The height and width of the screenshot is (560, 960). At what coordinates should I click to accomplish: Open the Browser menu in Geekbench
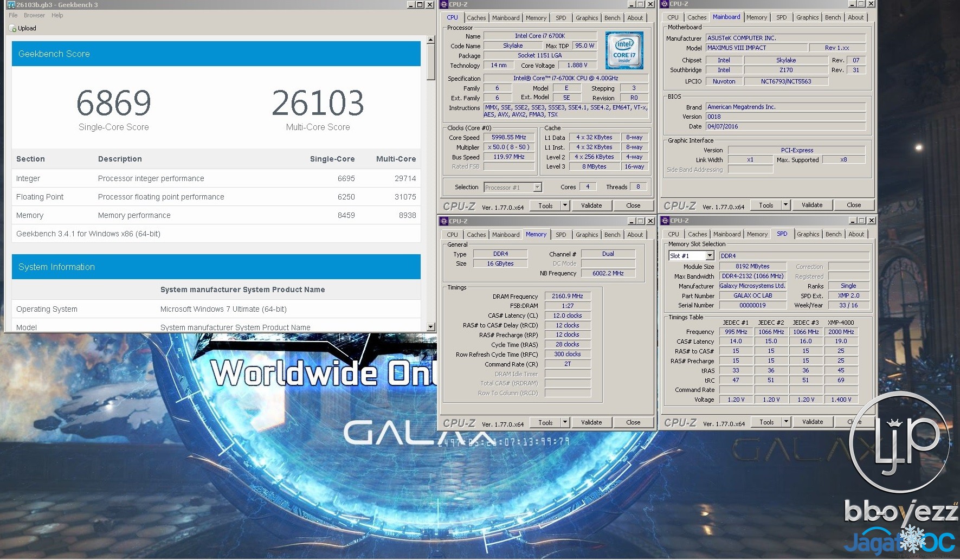tap(34, 15)
